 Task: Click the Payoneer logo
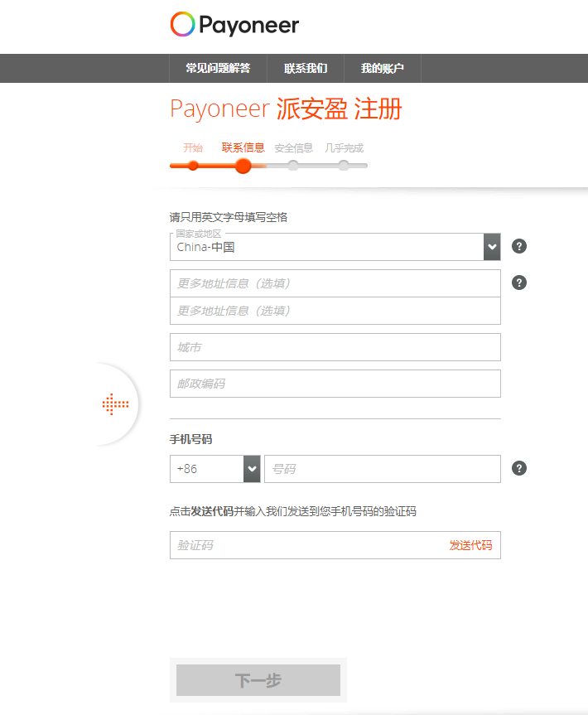tap(234, 25)
